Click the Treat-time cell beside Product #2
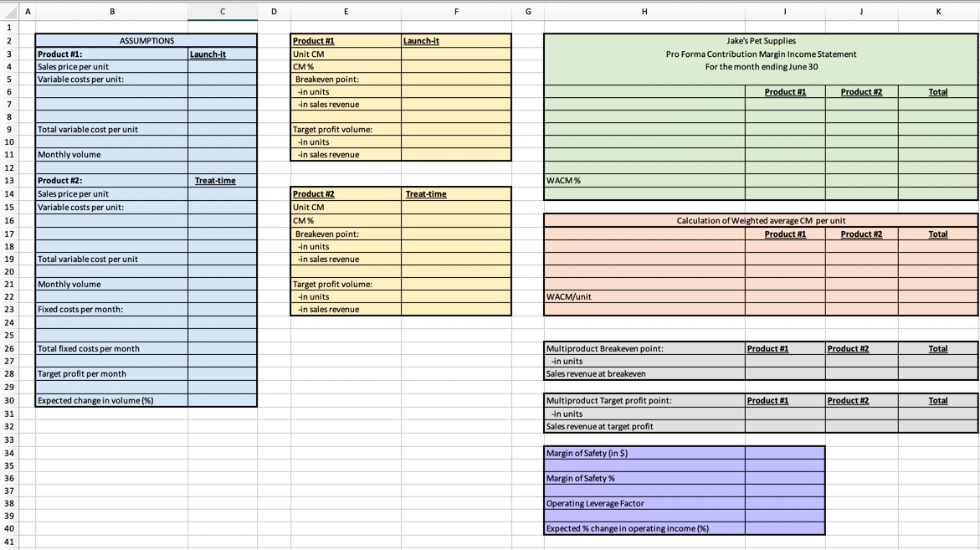Screen dimensions: 980x550 point(222,180)
